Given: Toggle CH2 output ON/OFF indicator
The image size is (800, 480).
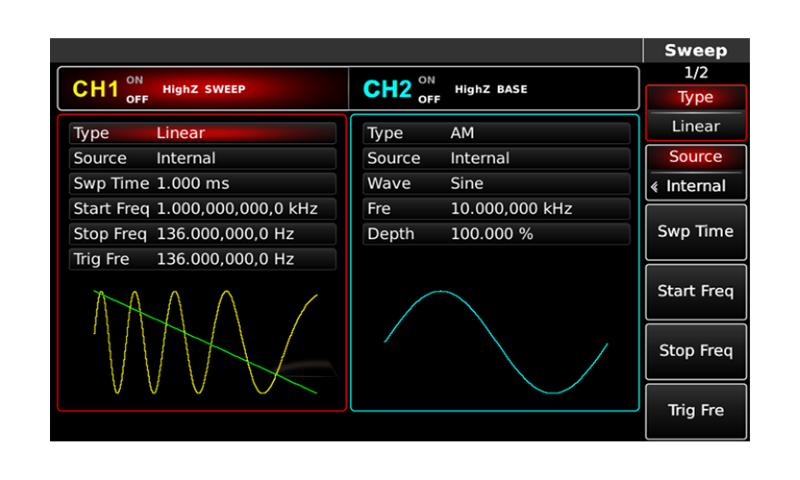Looking at the screenshot, I should 428,89.
